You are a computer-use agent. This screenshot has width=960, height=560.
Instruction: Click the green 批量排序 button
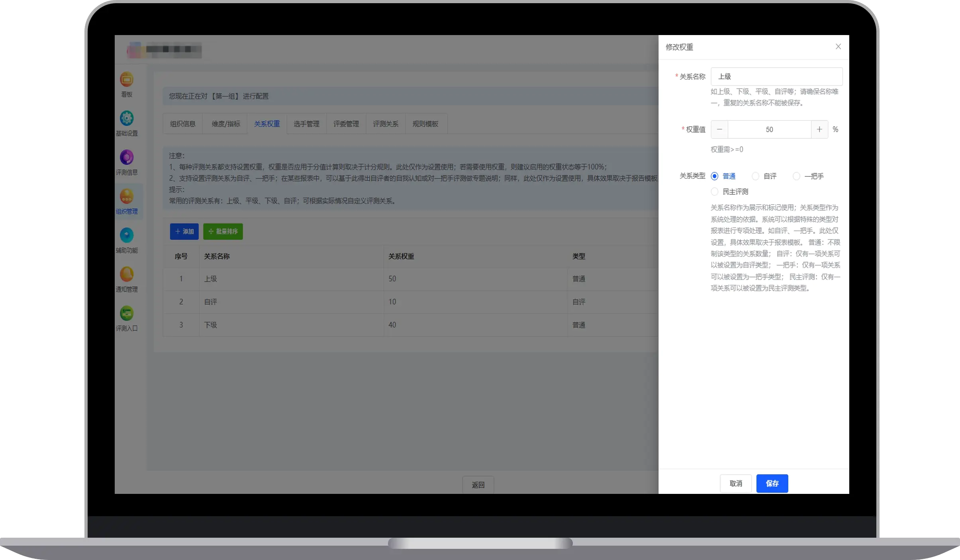pyautogui.click(x=223, y=231)
